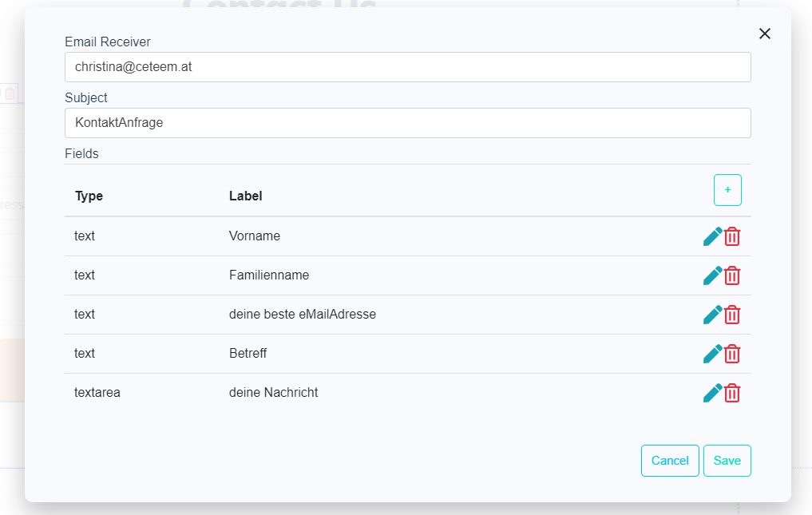Screen dimensions: 812x515
Task: Cancel the form settings dialog
Action: pyautogui.click(x=670, y=461)
